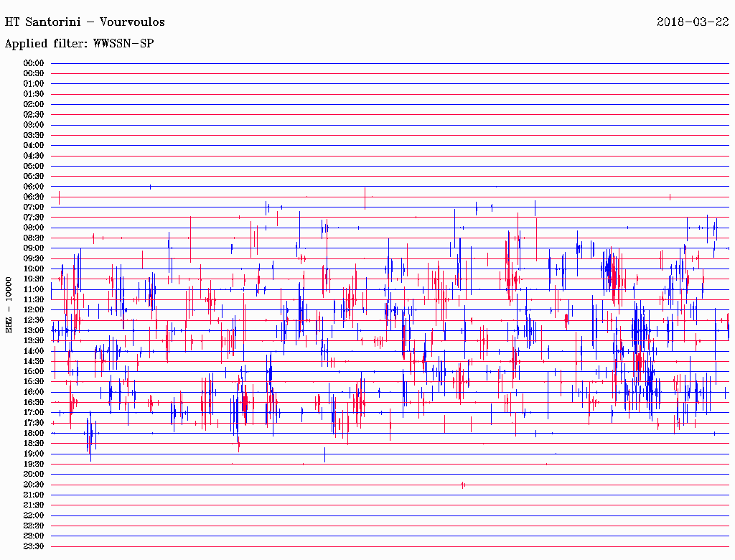Click the 21:00 time row label
This screenshot has width=735, height=560.
point(34,495)
